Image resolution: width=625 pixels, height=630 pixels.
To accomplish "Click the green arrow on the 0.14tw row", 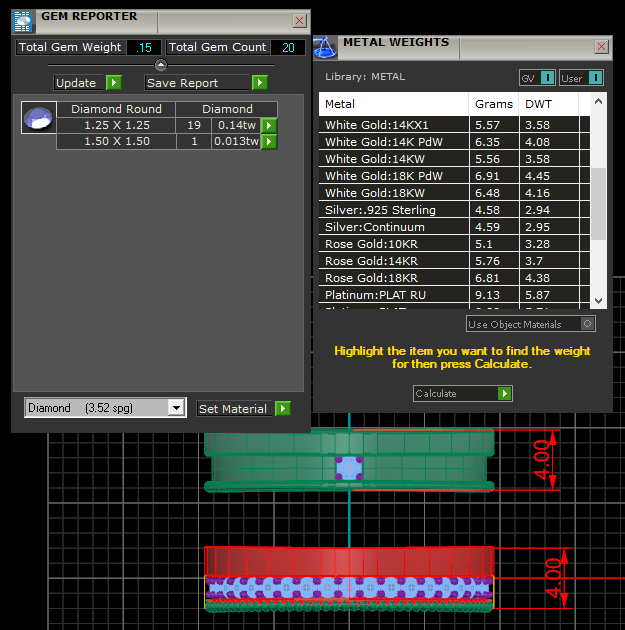I will [269, 126].
